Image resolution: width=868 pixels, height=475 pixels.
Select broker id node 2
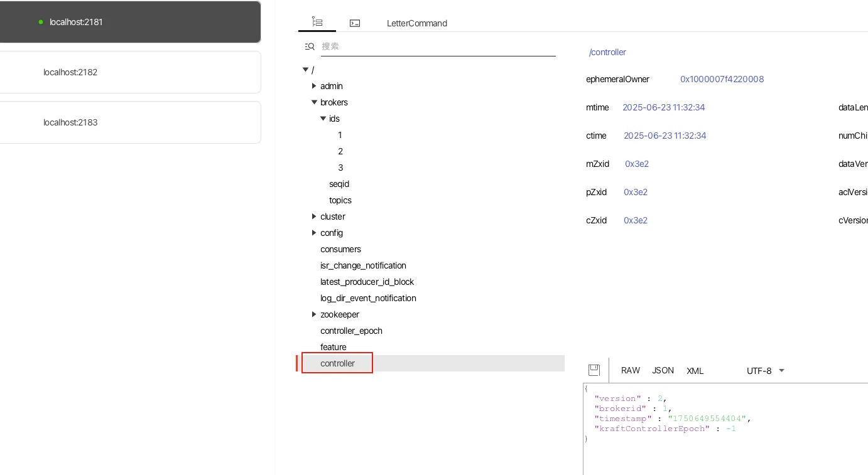(x=340, y=151)
